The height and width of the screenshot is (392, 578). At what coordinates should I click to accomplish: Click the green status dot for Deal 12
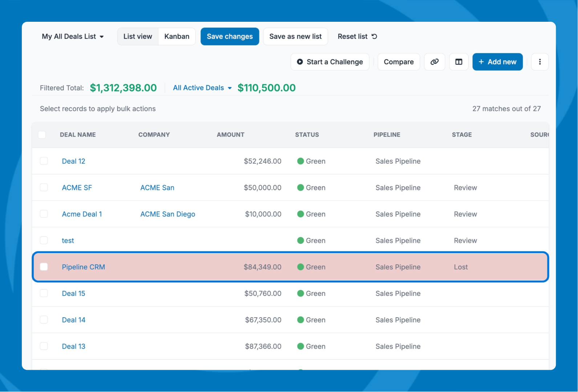[x=300, y=161]
